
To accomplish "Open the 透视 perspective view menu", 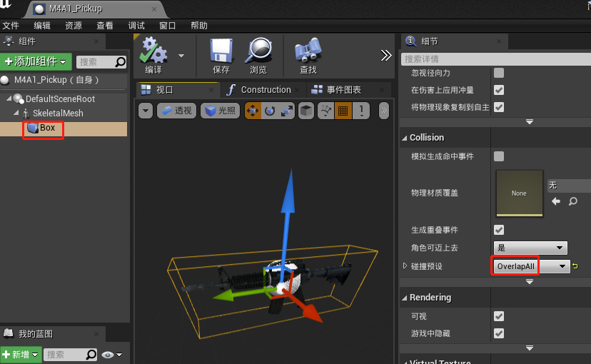I will [176, 111].
